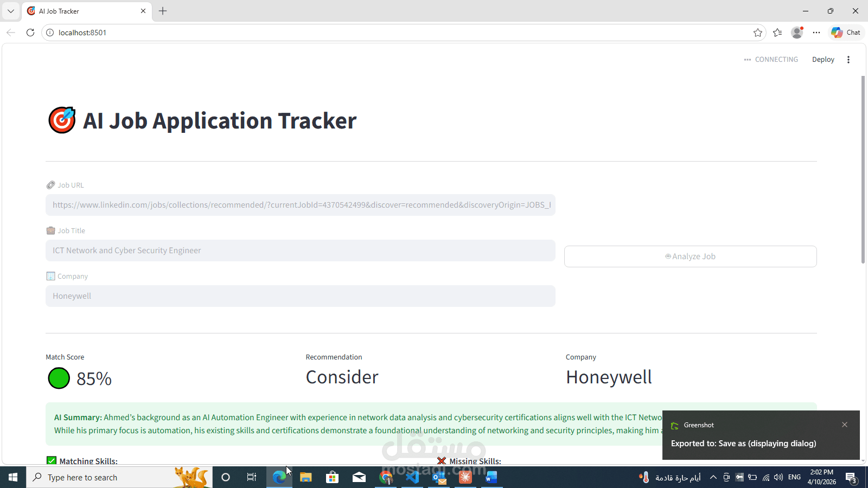Click the browser back arrow
Image resolution: width=868 pixels, height=488 pixels.
(11, 33)
